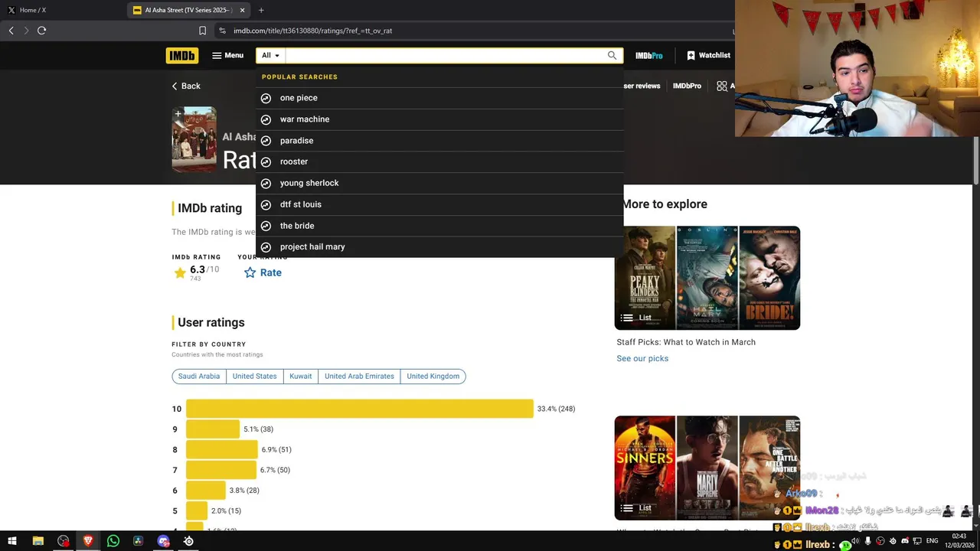Click the imdb.com URL in address bar
Viewport: 980px width, 551px height.
313,31
